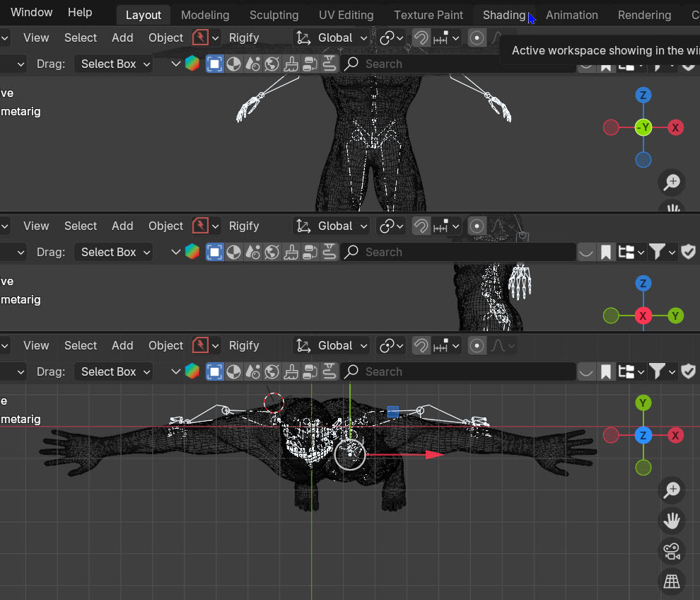This screenshot has height=600, width=700.
Task: Switch perspective/orthographic using the grid icon
Action: (671, 581)
